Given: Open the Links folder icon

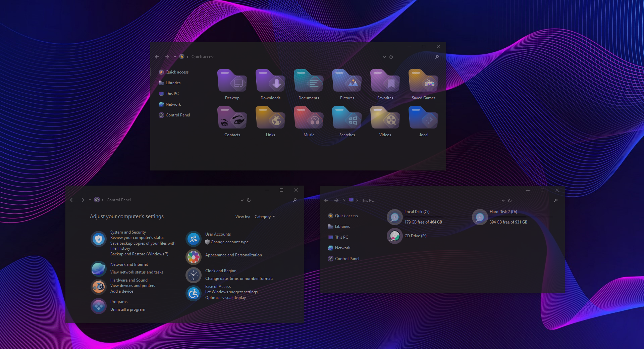Looking at the screenshot, I should point(270,118).
